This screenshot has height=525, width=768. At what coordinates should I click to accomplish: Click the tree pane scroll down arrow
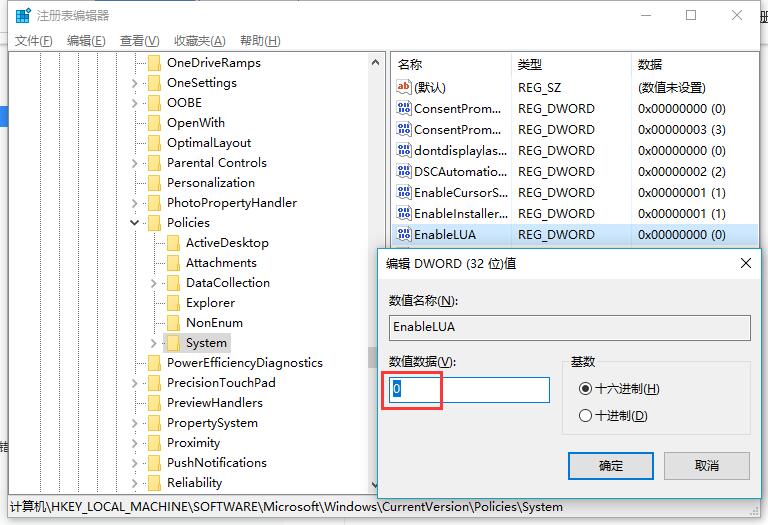click(x=375, y=485)
